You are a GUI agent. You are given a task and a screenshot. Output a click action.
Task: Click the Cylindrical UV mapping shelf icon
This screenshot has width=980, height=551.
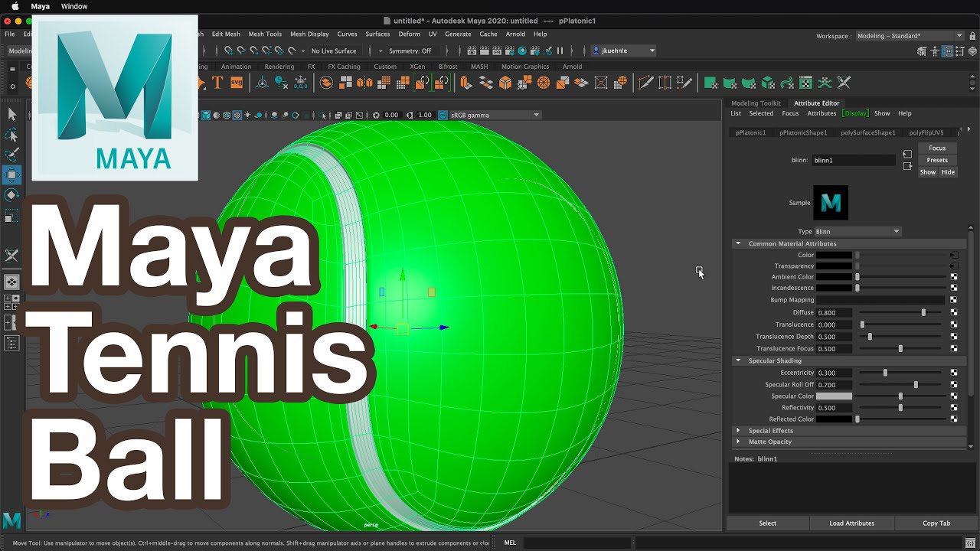tap(729, 82)
